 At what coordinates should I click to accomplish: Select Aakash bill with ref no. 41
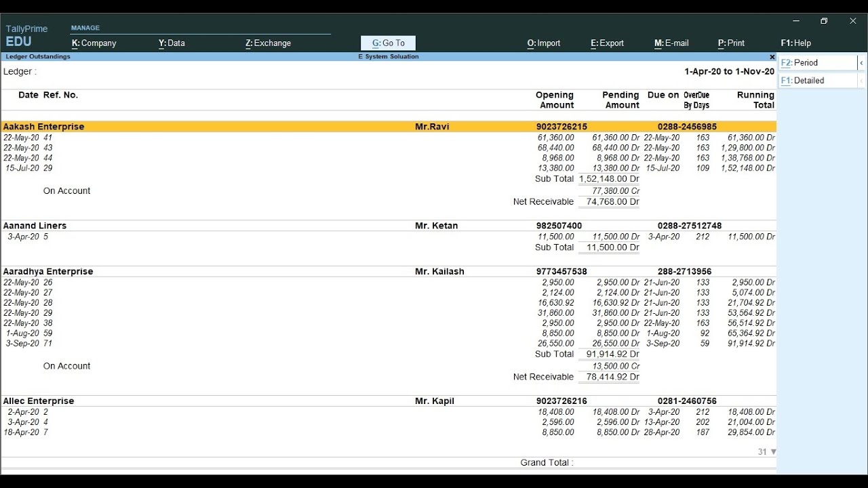[x=389, y=138]
